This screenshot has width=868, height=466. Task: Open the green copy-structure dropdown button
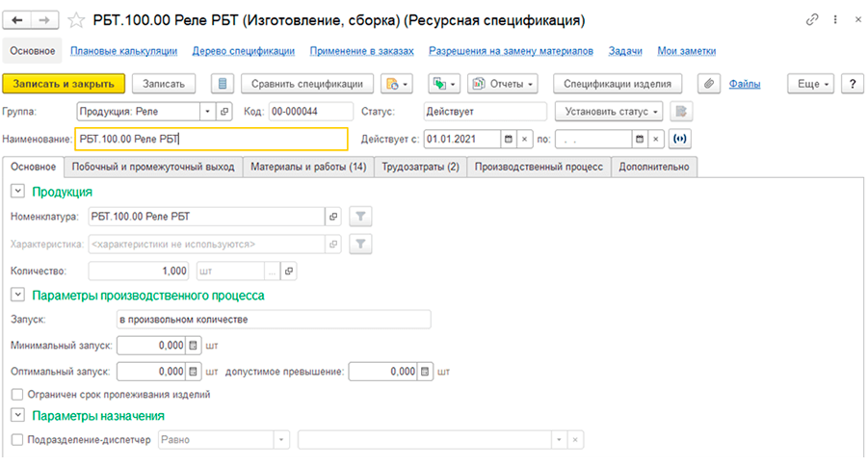point(444,84)
